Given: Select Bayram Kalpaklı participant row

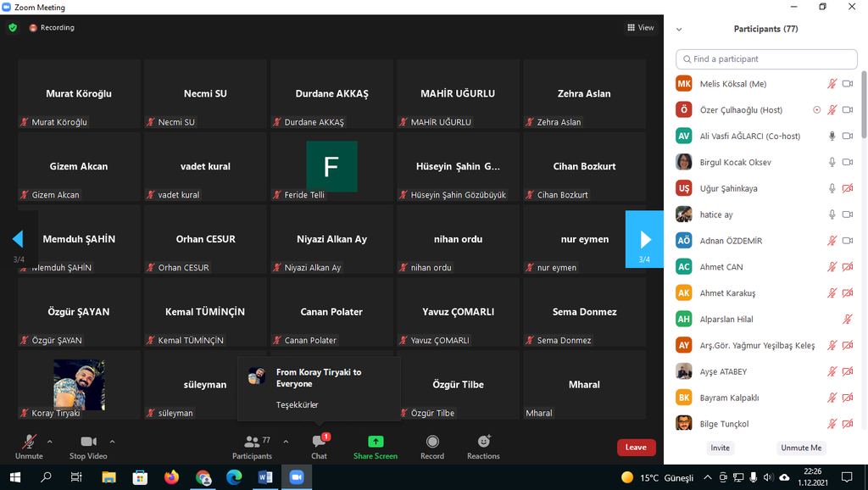Looking at the screenshot, I should pyautogui.click(x=766, y=398).
